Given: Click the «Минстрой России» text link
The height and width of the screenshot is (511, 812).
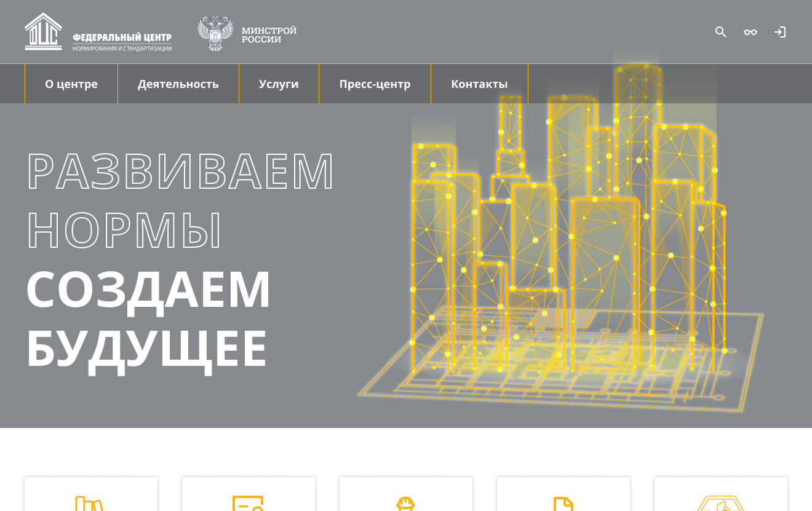Looking at the screenshot, I should pyautogui.click(x=269, y=34).
